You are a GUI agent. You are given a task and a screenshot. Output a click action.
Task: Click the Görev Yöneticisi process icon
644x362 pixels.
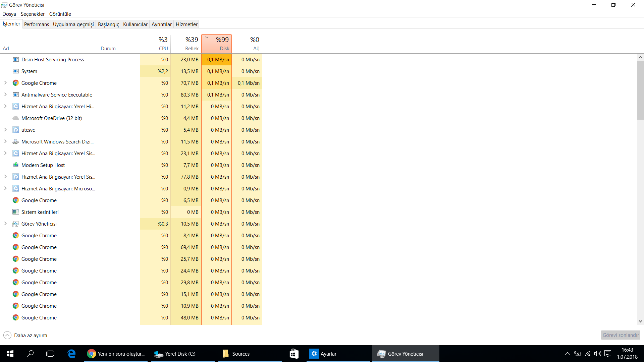point(15,224)
